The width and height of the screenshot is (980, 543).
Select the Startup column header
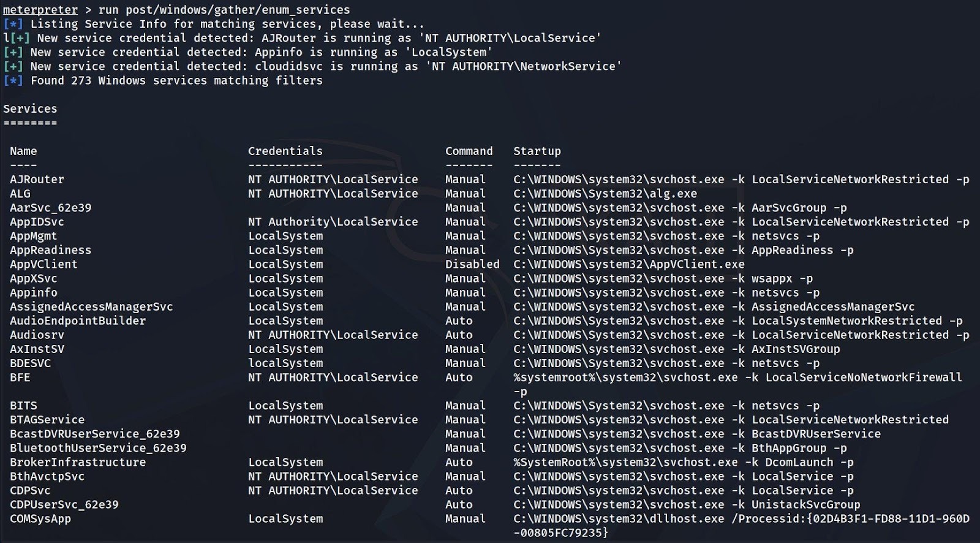pos(537,151)
